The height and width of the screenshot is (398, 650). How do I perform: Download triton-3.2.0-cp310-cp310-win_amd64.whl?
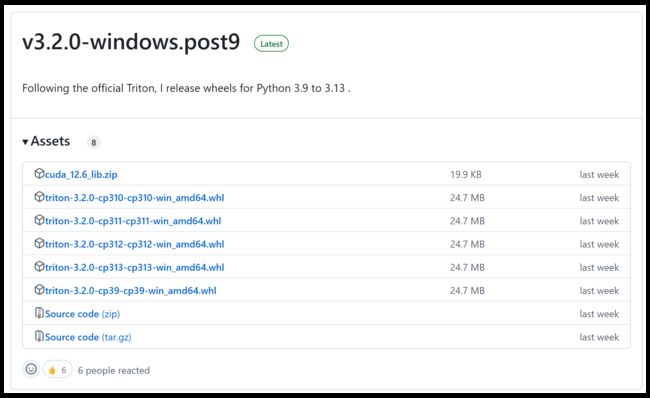[134, 198]
